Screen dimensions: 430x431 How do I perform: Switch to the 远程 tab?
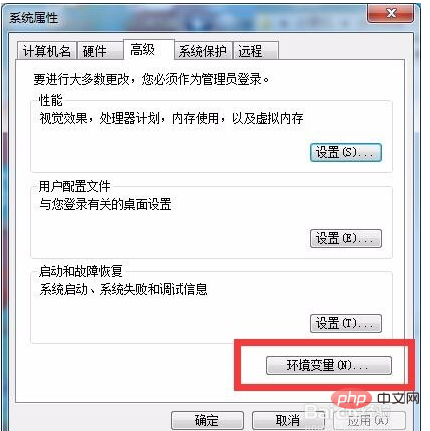pyautogui.click(x=256, y=51)
